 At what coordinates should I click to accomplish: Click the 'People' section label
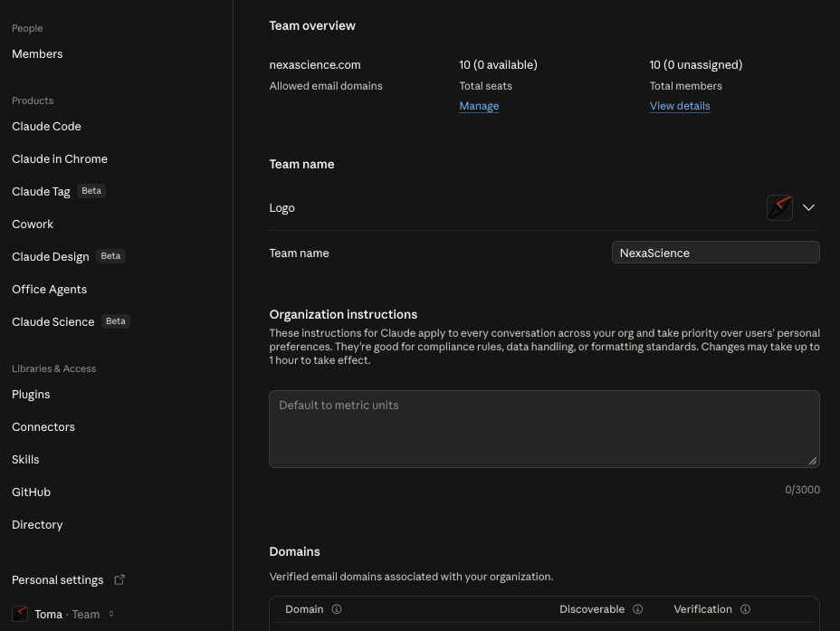pos(27,28)
